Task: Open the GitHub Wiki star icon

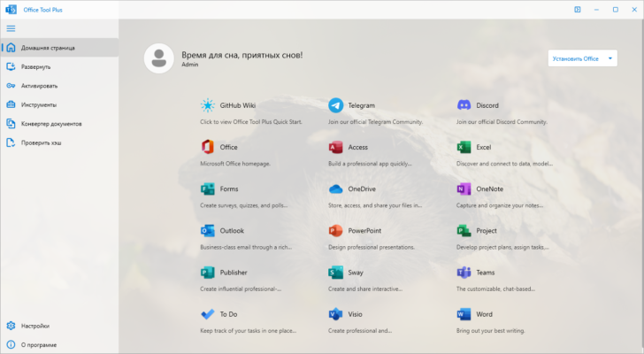Action: 207,105
